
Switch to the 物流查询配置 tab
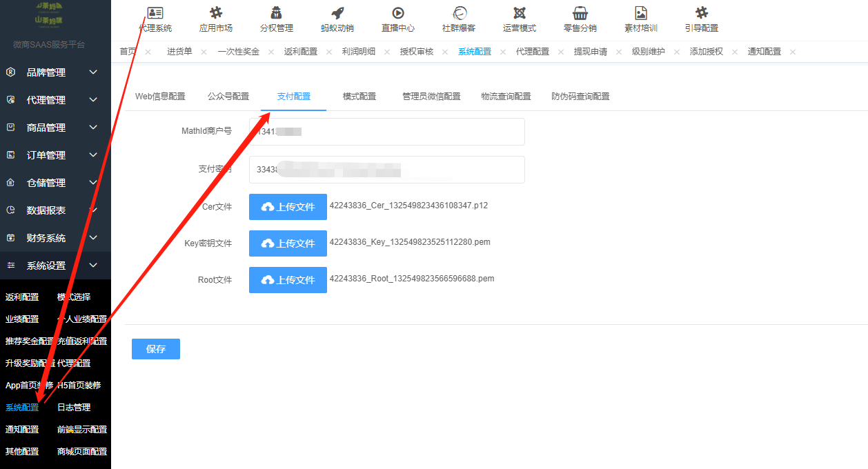coord(506,97)
